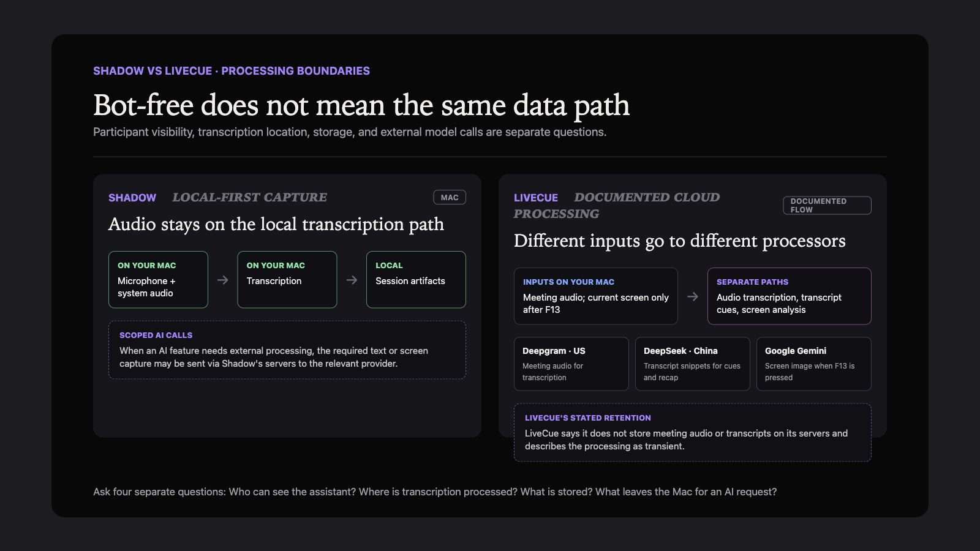Click 'SHADOW VS LIVECUE · PROCESSING BOUNDARIES' header
This screenshot has height=551, width=980.
pyautogui.click(x=232, y=70)
